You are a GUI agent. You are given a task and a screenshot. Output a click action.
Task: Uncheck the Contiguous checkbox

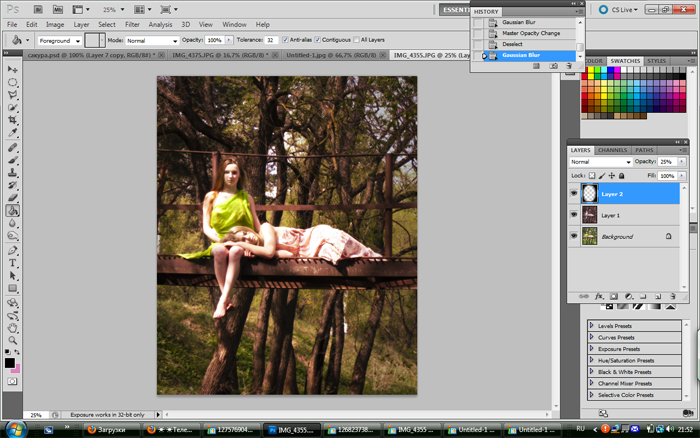(317, 40)
